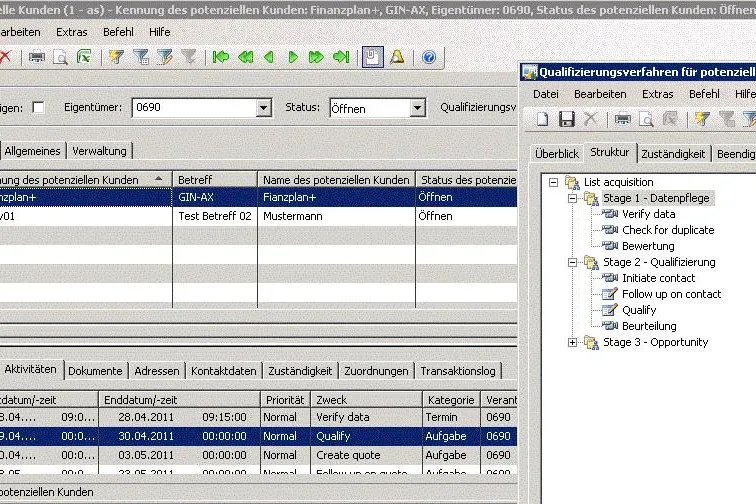The width and height of the screenshot is (756, 504).
Task: Sort activities by Kategorie column header
Action: [x=451, y=400]
